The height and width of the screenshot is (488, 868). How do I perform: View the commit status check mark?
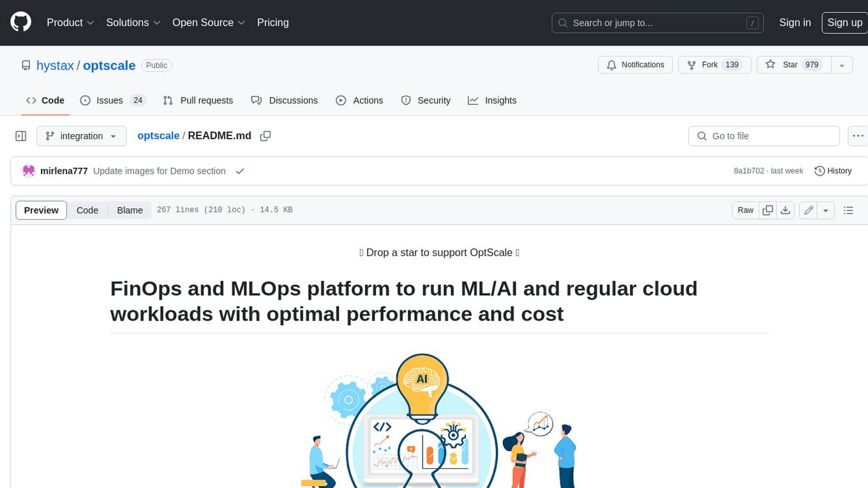(x=240, y=171)
